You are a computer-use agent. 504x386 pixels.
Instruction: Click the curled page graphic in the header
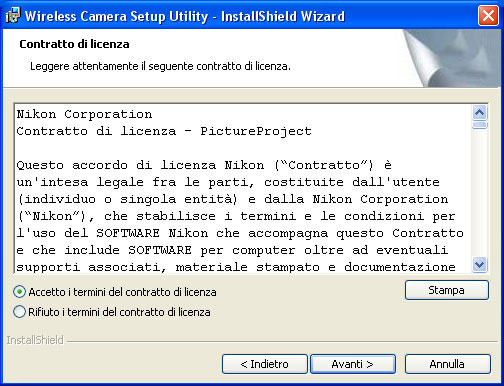tap(452, 58)
